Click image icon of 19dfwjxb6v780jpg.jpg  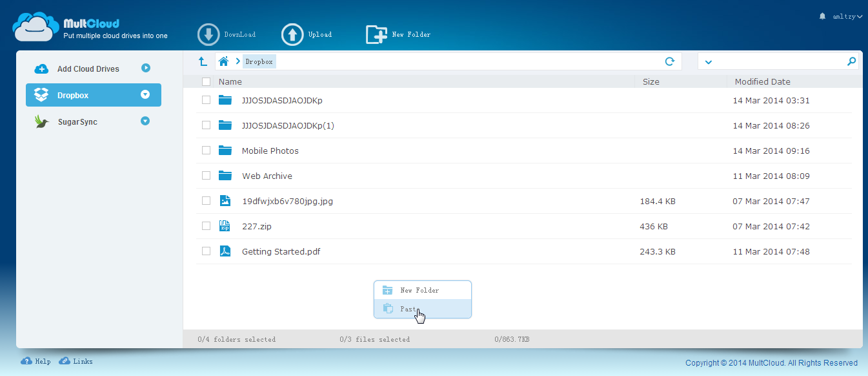[225, 201]
